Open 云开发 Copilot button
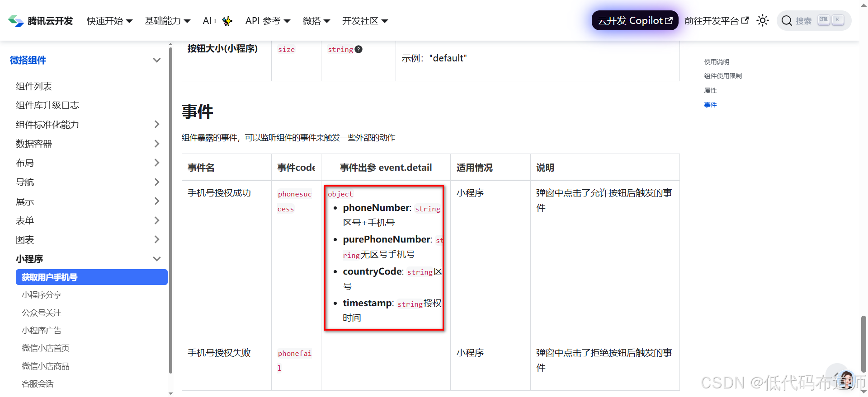The image size is (868, 397). (635, 20)
